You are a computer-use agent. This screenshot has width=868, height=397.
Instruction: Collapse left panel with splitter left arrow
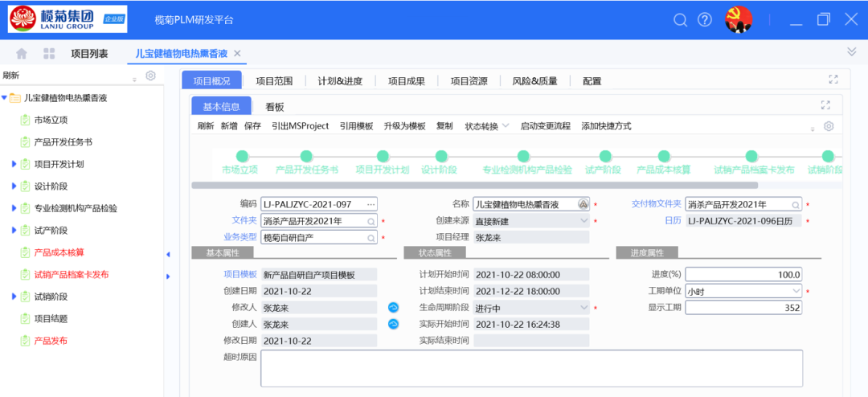click(x=168, y=254)
